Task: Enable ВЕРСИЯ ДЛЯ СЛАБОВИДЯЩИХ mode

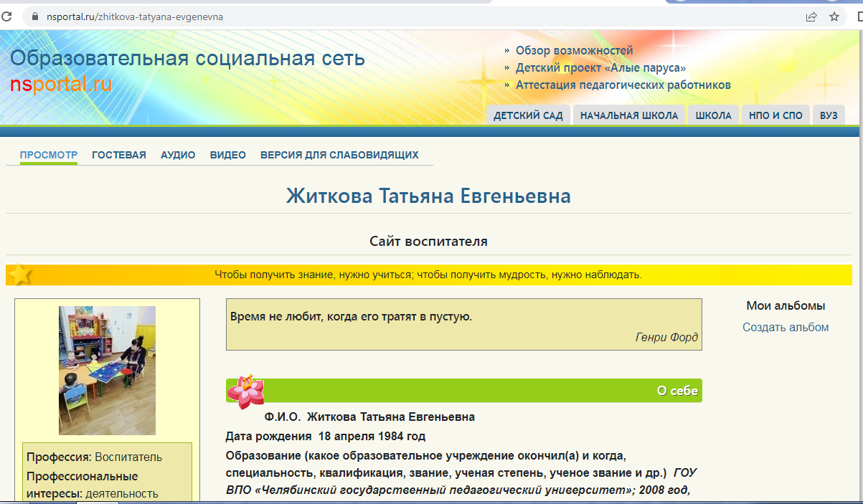Action: tap(339, 155)
